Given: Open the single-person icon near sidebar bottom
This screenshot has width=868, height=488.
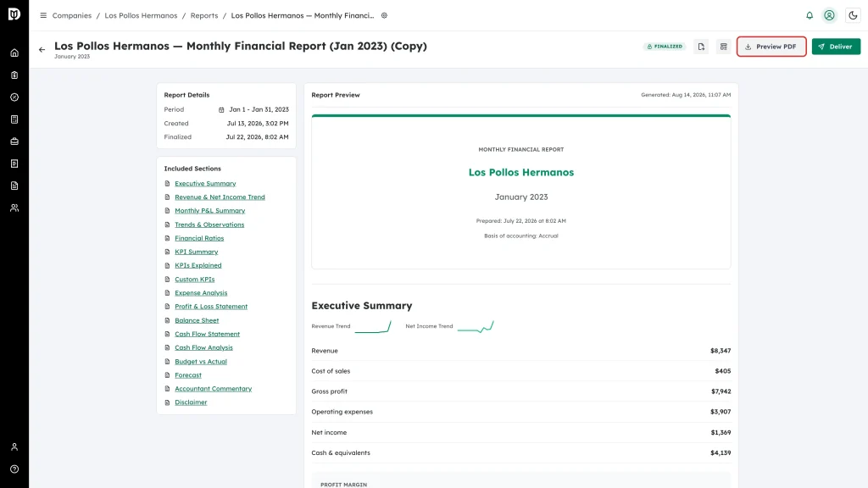Looking at the screenshot, I should point(14,447).
